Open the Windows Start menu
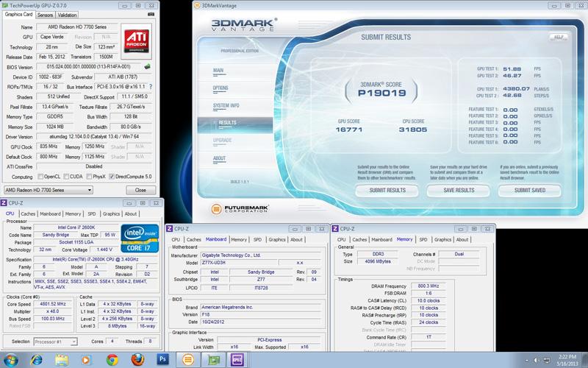588x368 pixels. (x=11, y=360)
